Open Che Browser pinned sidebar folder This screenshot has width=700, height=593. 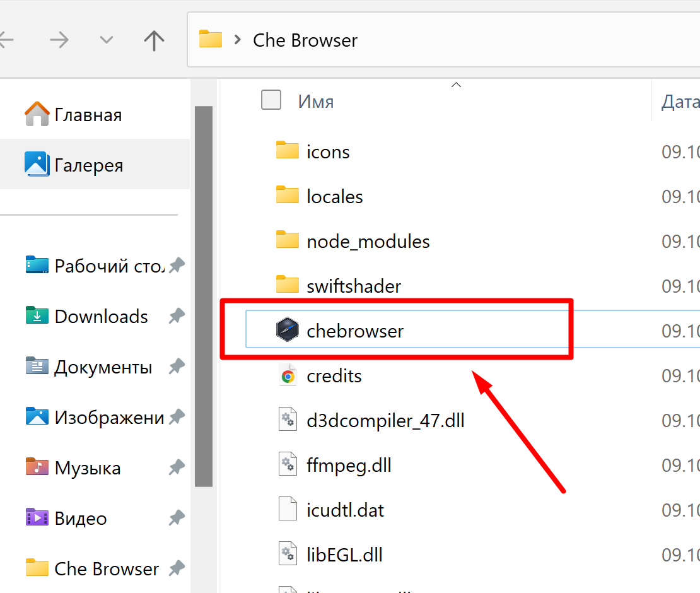click(x=107, y=569)
